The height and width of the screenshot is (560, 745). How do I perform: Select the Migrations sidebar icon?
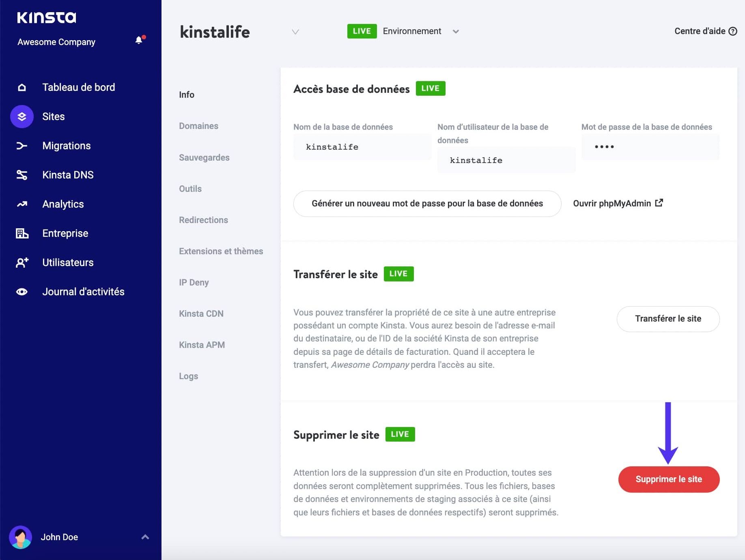pyautogui.click(x=22, y=146)
